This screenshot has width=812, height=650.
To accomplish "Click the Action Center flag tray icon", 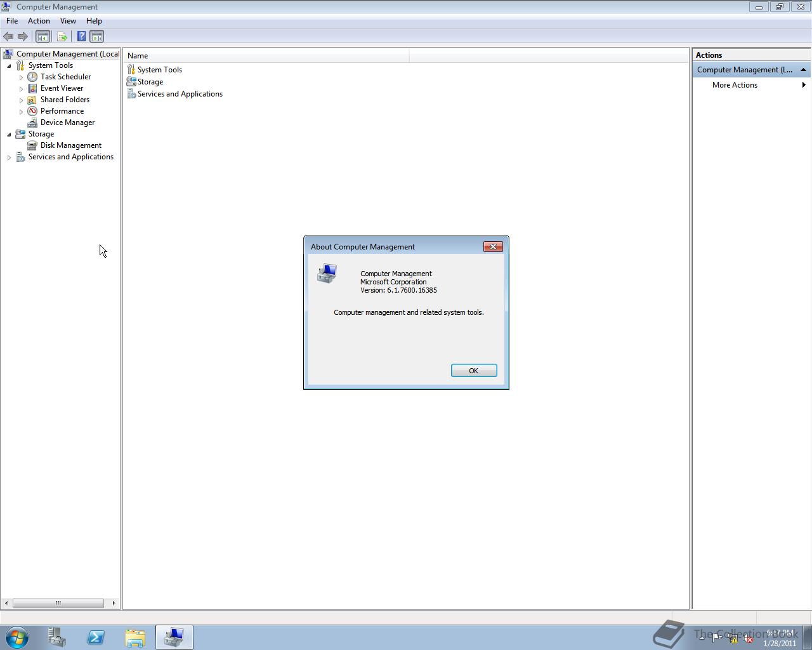I will [x=716, y=639].
